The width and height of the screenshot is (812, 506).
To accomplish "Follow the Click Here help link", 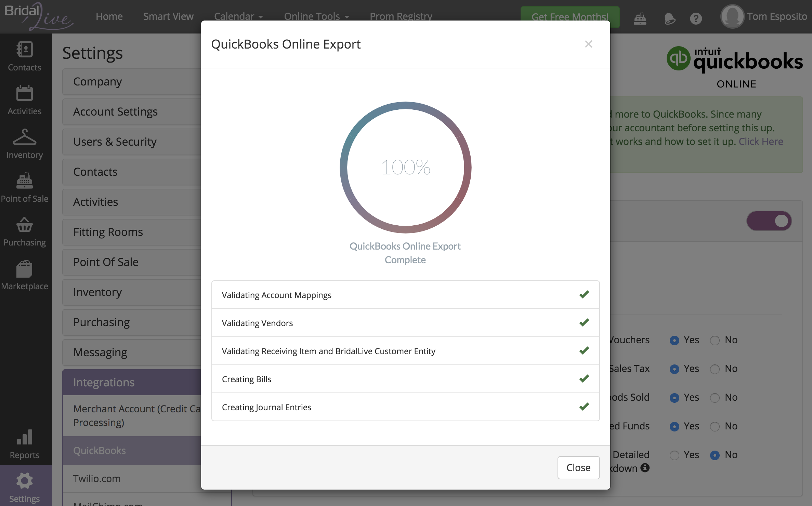I will (761, 141).
